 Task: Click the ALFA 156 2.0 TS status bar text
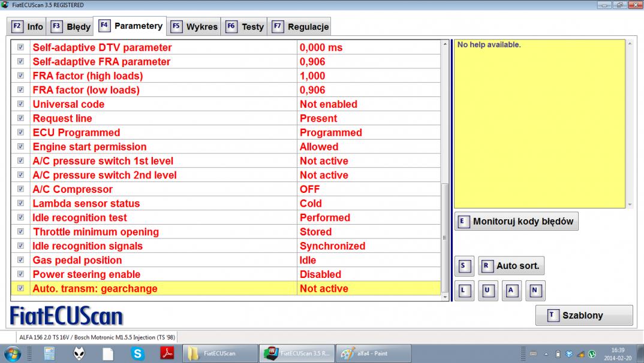coord(97,338)
